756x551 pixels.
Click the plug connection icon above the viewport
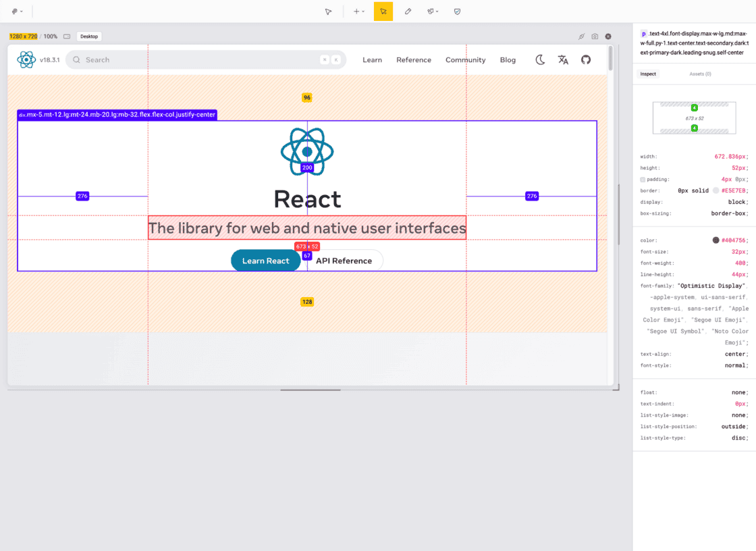(x=582, y=36)
